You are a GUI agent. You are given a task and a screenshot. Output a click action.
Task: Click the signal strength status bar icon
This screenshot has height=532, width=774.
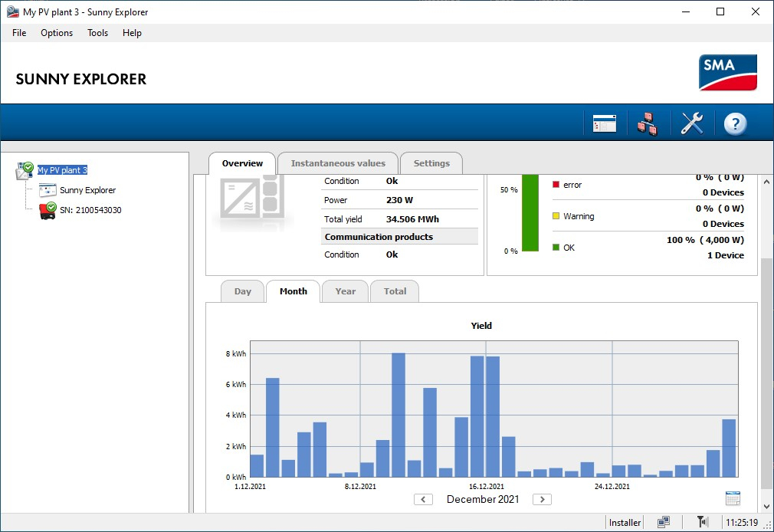(x=702, y=522)
